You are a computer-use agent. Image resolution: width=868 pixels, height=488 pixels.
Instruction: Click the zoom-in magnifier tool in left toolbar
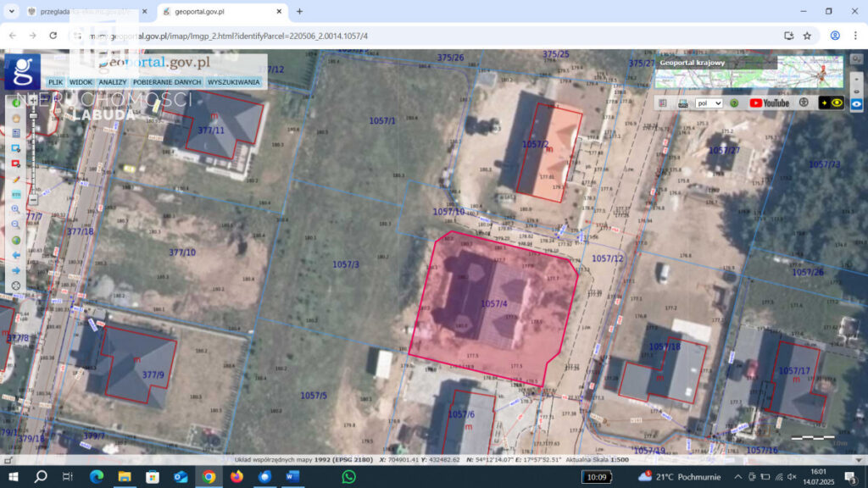point(15,209)
